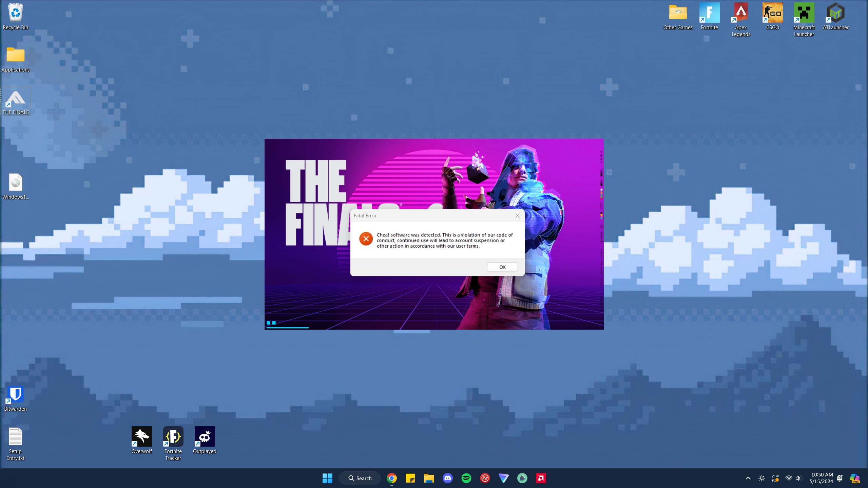The height and width of the screenshot is (488, 868).
Task: Open the notifications bell icon
Action: [840, 478]
